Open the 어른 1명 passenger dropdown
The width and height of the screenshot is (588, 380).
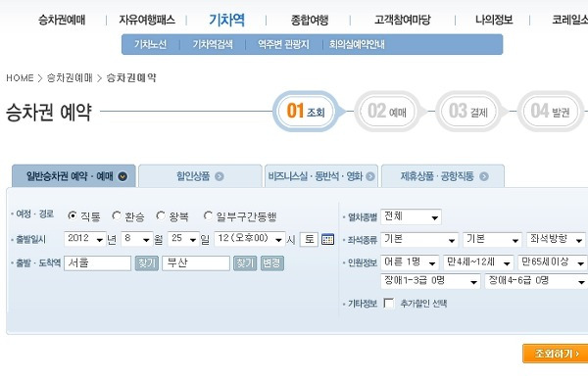click(410, 262)
